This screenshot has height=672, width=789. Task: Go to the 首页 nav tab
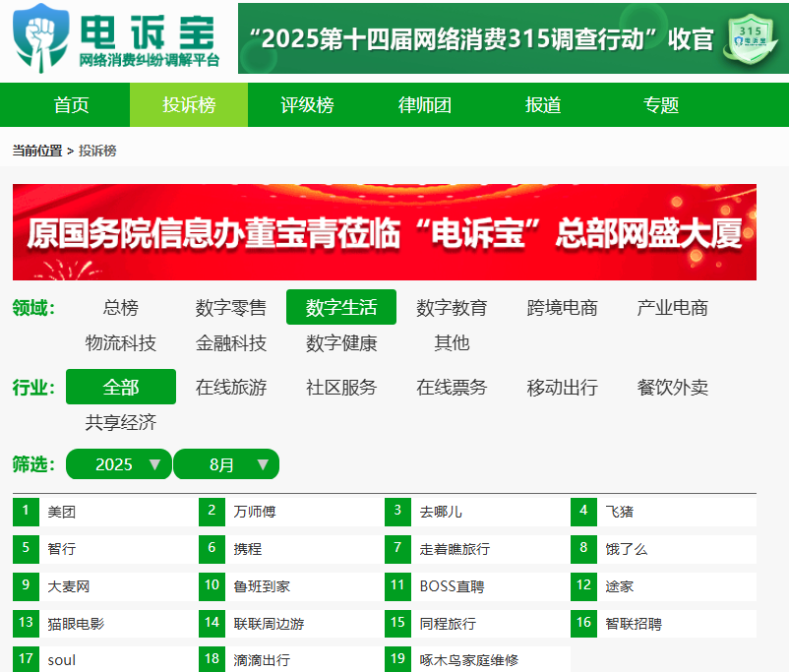tap(71, 104)
